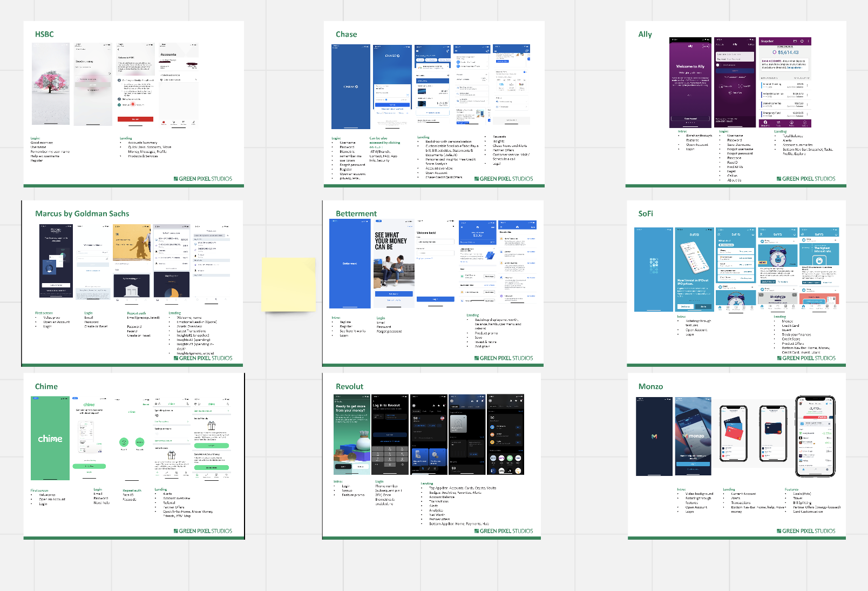
Task: Select Ally purple Welcome to Ally screenshot
Action: point(690,83)
